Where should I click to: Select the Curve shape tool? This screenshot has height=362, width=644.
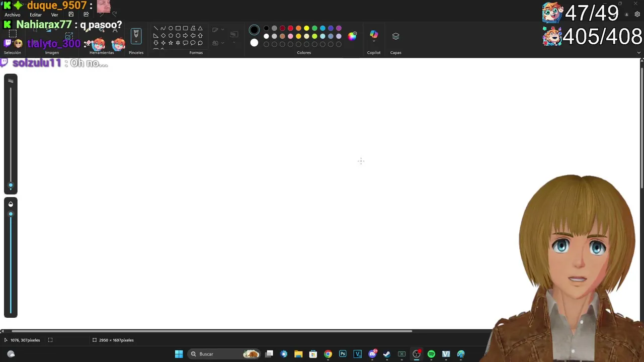coord(163,29)
